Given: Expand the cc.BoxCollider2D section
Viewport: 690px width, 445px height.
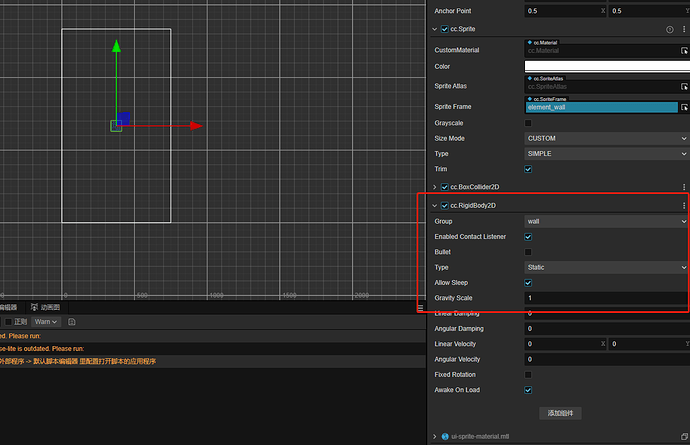Looking at the screenshot, I should click(434, 187).
